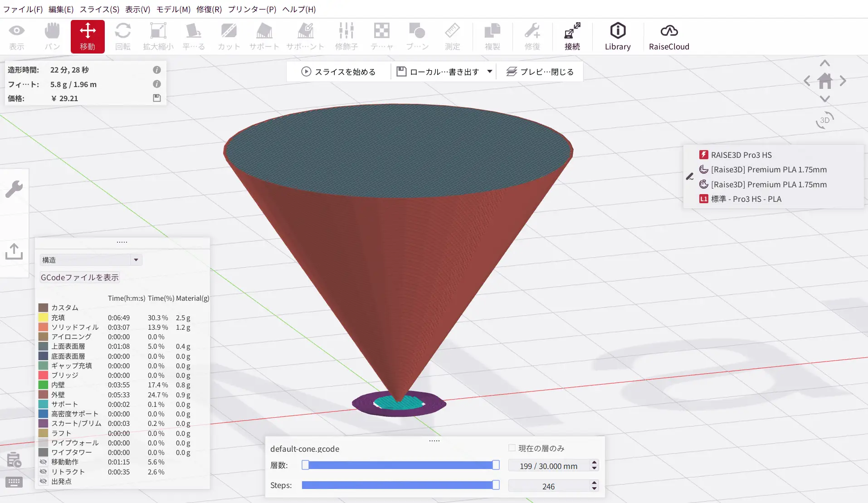Click the upload/export icon on left sidebar
The height and width of the screenshot is (503, 868).
(x=14, y=251)
